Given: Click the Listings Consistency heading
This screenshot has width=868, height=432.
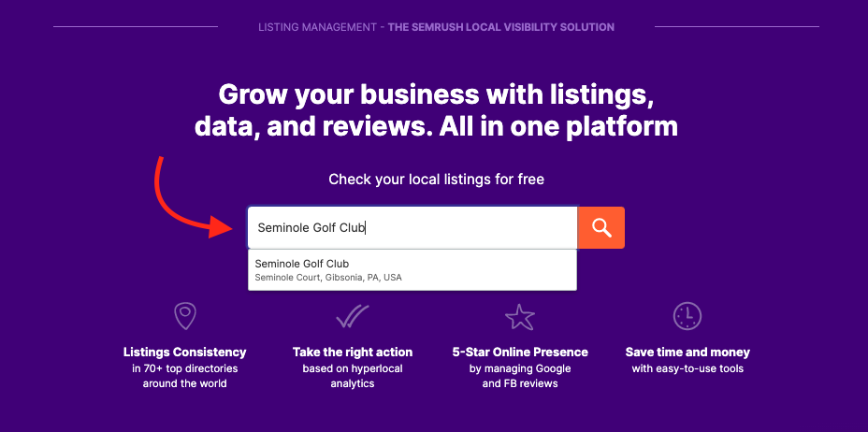Looking at the screenshot, I should click(x=185, y=352).
